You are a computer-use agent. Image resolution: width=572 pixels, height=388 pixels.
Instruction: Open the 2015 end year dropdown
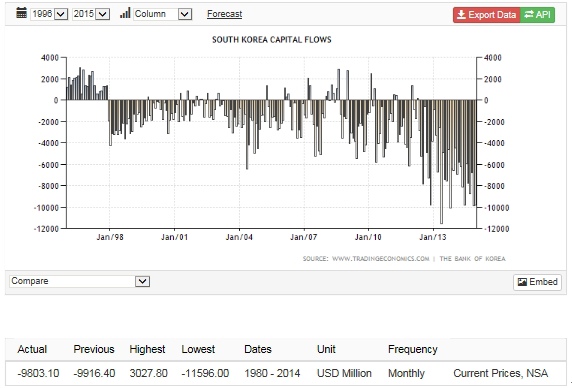tap(91, 14)
